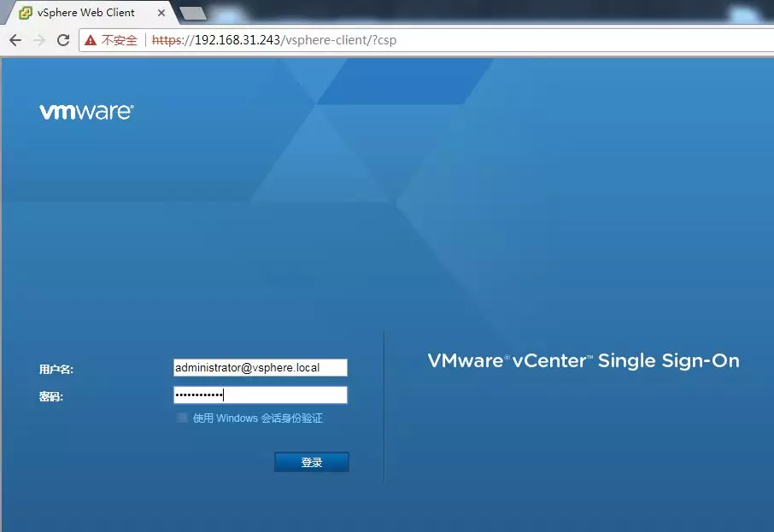Image resolution: width=774 pixels, height=532 pixels.
Task: Click the VMware logo
Action: (86, 112)
